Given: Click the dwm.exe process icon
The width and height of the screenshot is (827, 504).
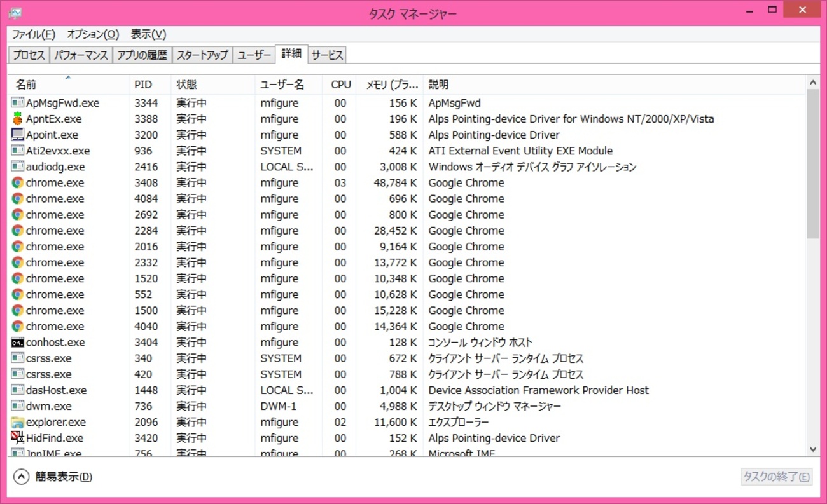Looking at the screenshot, I should tap(17, 406).
